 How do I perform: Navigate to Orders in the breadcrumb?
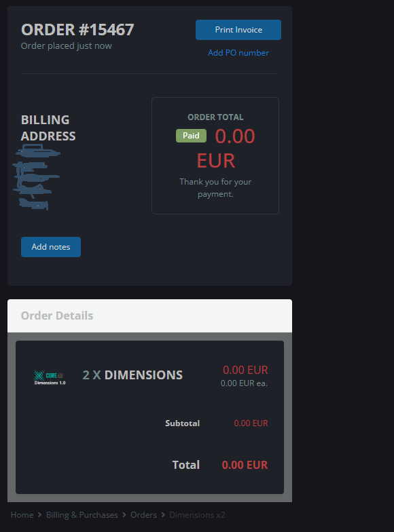[144, 514]
